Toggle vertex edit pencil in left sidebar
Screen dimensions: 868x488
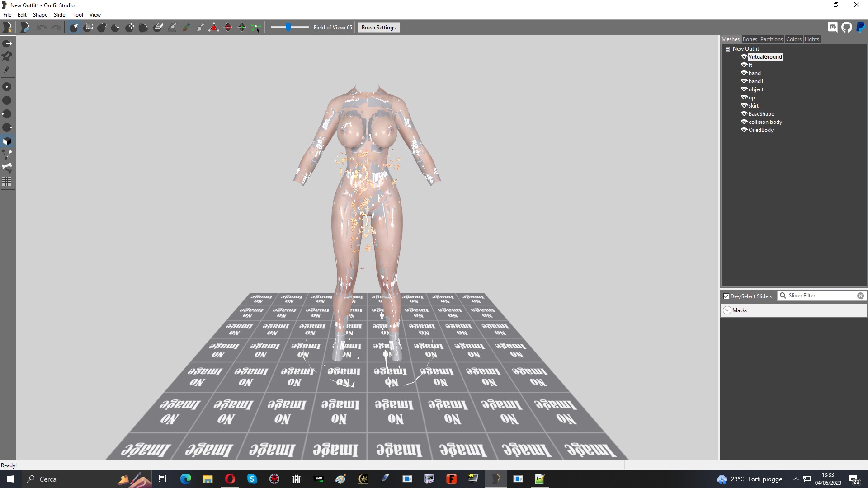(x=7, y=70)
